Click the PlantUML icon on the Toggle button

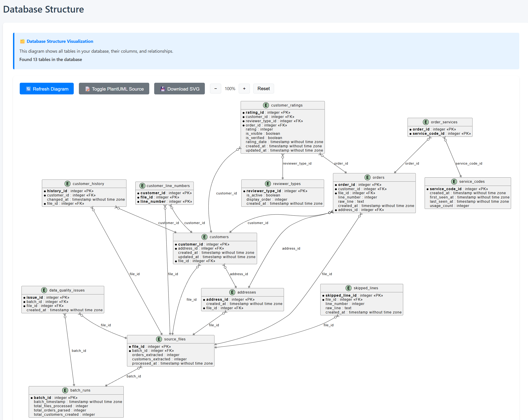87,89
